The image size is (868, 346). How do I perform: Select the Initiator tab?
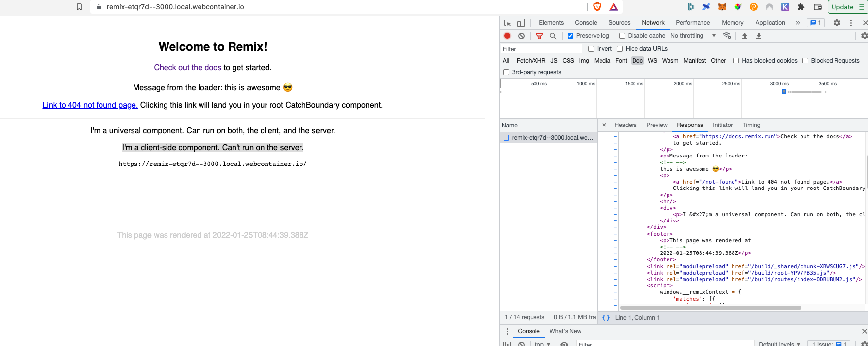(723, 125)
